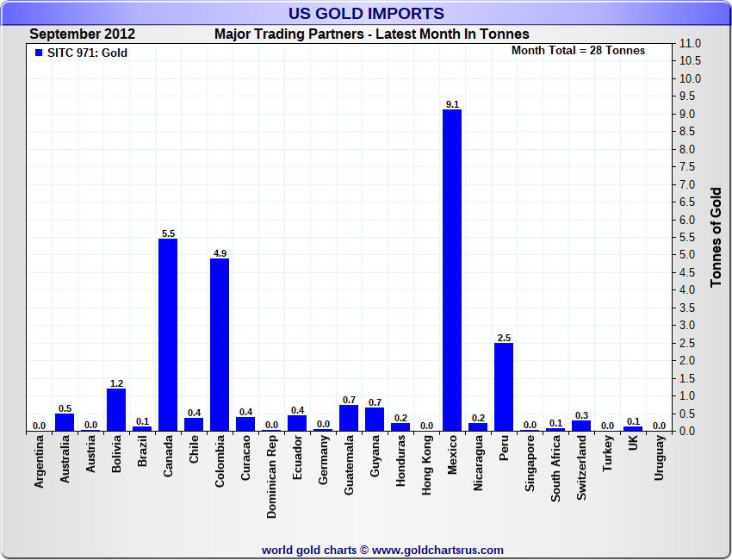Image resolution: width=732 pixels, height=560 pixels.
Task: Click the 'Bolivia' axis label
Action: (116, 454)
